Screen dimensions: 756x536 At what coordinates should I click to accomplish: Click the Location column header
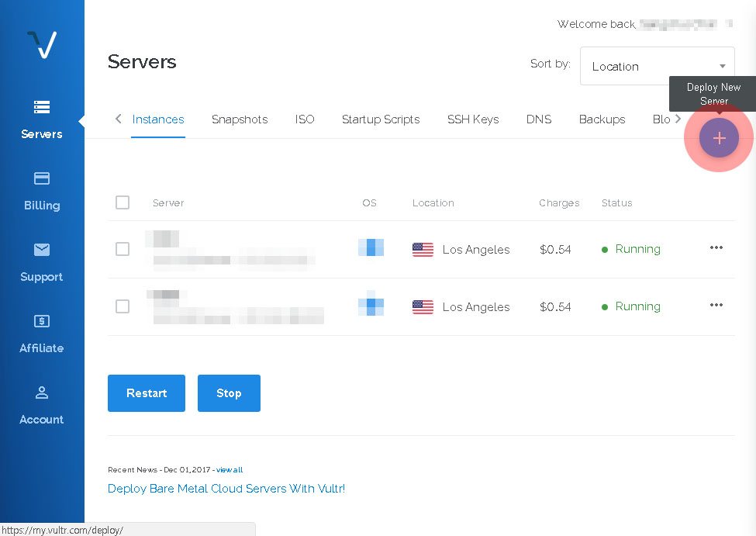(433, 203)
